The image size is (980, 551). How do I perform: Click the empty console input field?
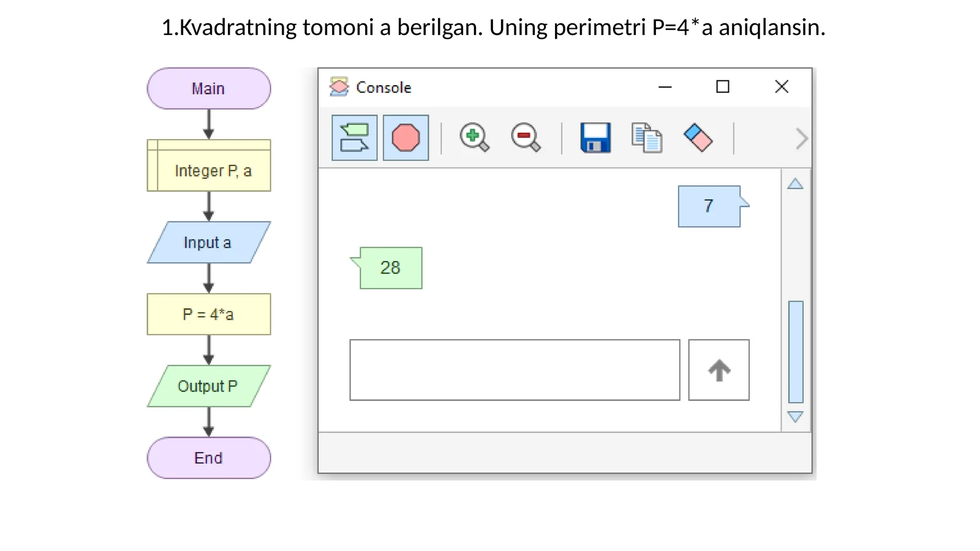(x=513, y=370)
